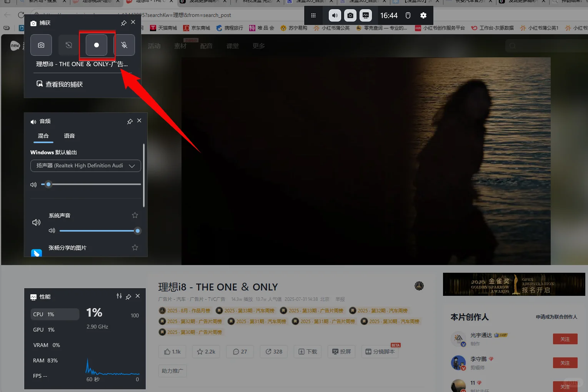Image resolution: width=588 pixels, height=392 pixels.
Task: Go back in the browser
Action: point(7,15)
